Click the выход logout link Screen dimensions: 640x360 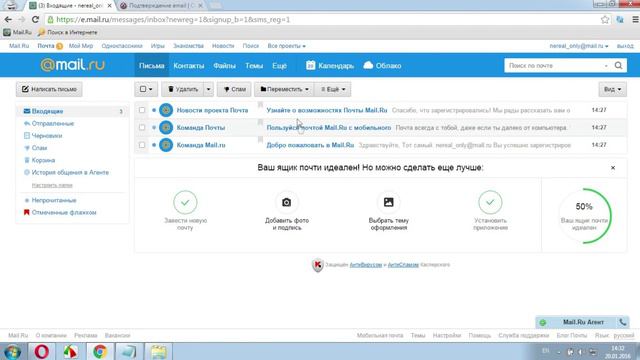point(625,46)
